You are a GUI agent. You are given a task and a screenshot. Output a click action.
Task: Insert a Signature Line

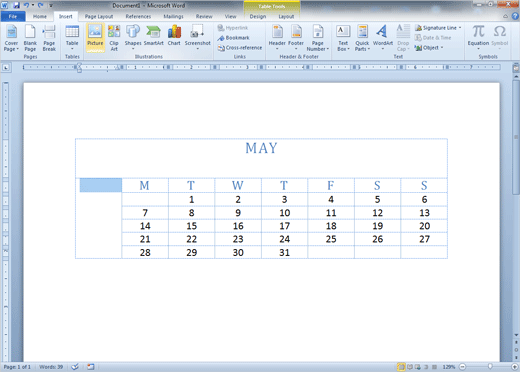tap(438, 28)
